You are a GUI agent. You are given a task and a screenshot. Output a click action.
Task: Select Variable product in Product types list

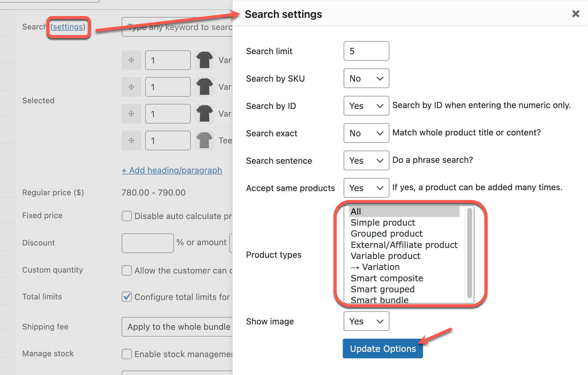point(386,256)
